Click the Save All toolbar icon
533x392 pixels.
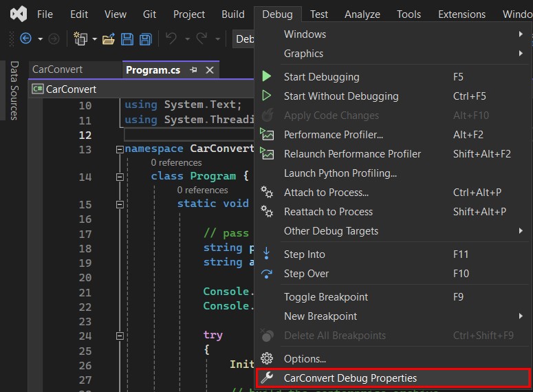pos(145,39)
